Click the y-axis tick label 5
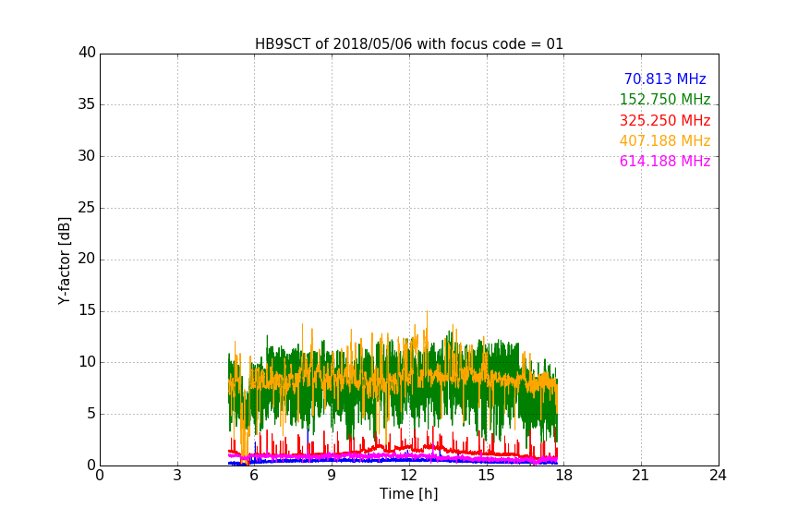Viewport: 798px width, 532px height. point(91,414)
